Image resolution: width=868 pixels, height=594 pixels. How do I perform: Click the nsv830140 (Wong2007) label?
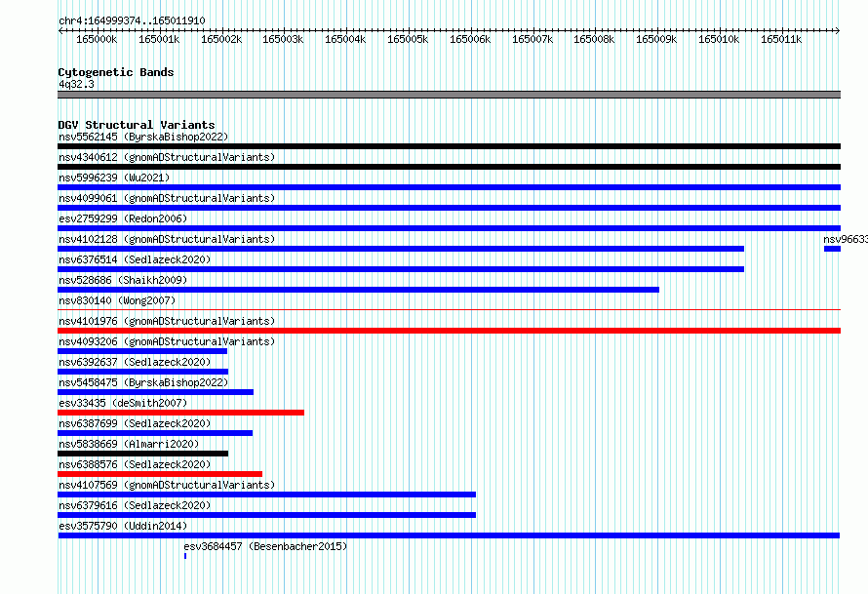[117, 300]
